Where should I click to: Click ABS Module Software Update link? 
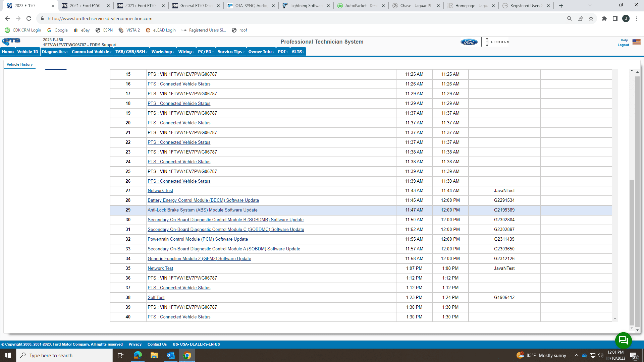point(203,210)
